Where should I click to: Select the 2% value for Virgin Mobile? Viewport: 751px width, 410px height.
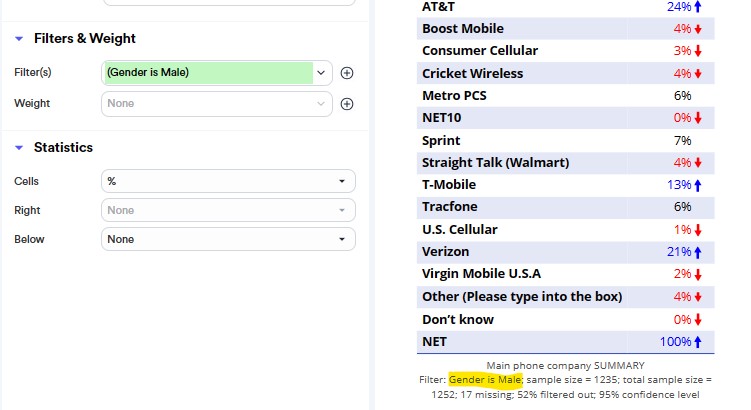tap(683, 274)
